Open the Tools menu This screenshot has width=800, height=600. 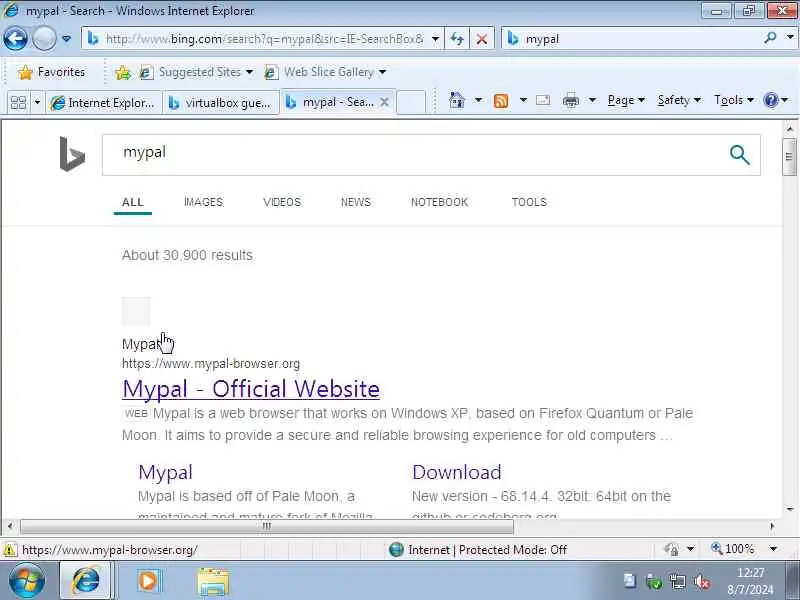[x=734, y=100]
